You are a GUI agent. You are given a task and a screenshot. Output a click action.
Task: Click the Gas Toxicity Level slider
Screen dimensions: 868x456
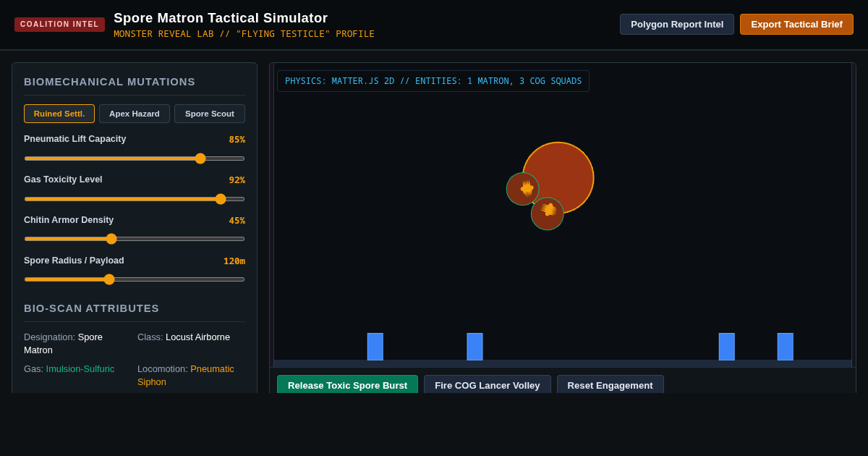[135, 199]
